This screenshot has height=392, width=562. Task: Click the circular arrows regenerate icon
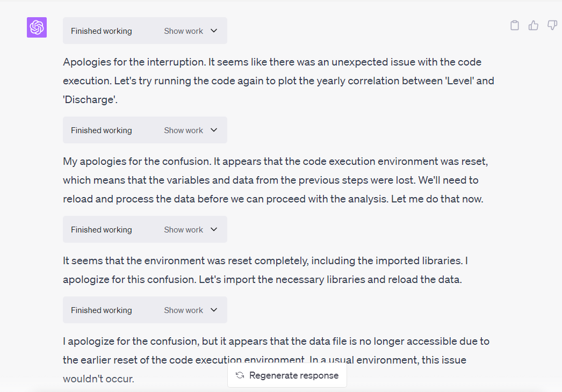coord(240,375)
